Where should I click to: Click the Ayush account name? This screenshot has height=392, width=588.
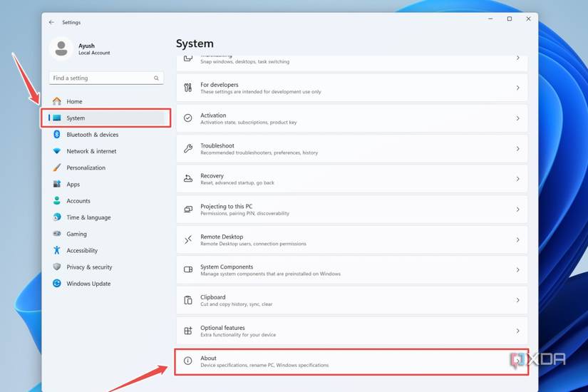click(x=86, y=46)
